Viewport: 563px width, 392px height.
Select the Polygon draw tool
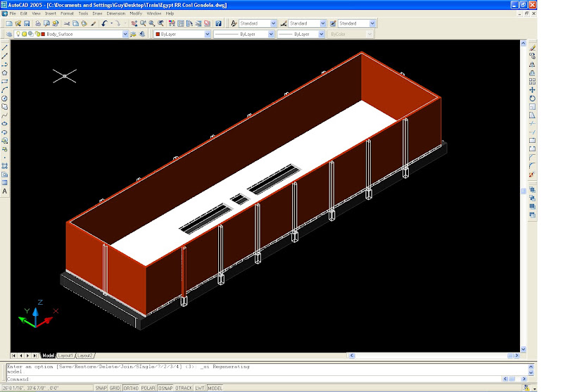coord(5,73)
